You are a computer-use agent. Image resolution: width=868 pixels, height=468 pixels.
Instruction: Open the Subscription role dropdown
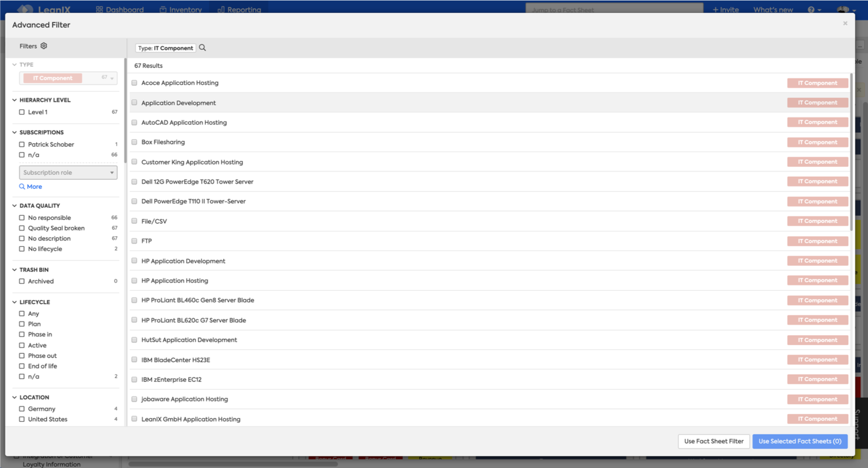tap(68, 173)
